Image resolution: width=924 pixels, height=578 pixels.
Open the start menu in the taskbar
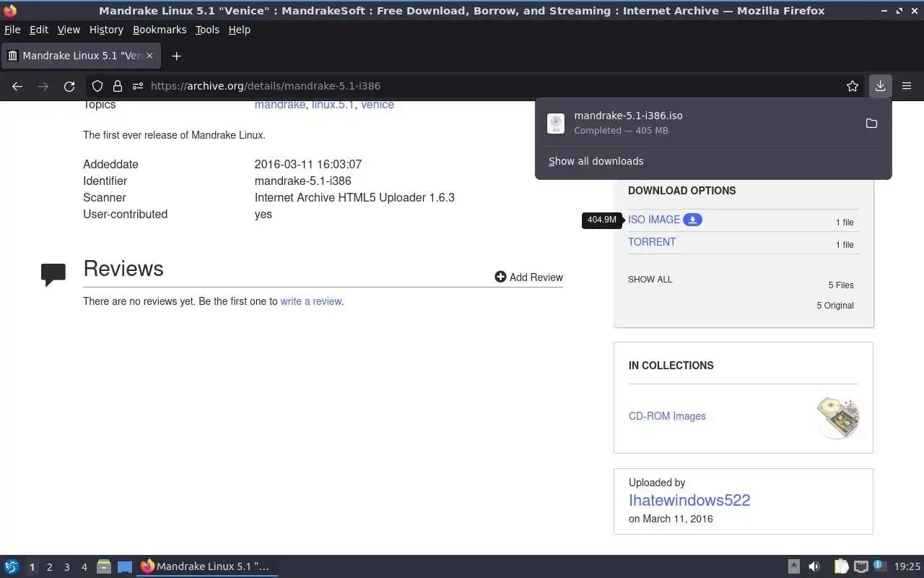12,566
